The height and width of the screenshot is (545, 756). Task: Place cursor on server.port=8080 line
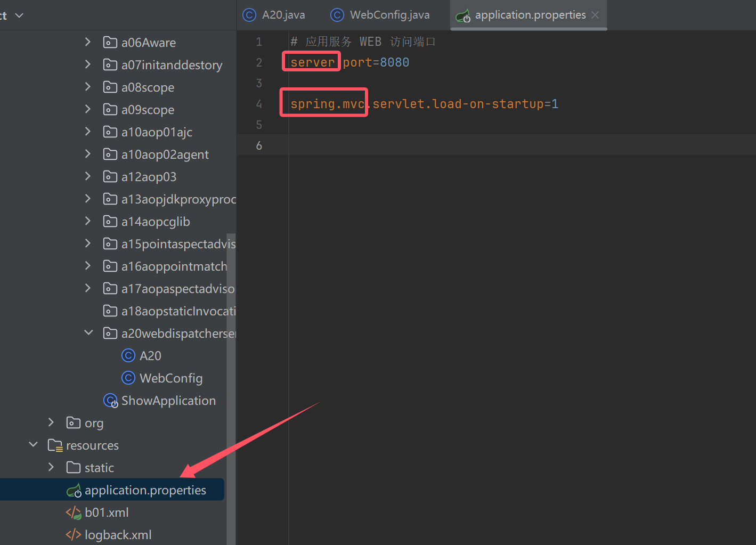click(x=349, y=62)
